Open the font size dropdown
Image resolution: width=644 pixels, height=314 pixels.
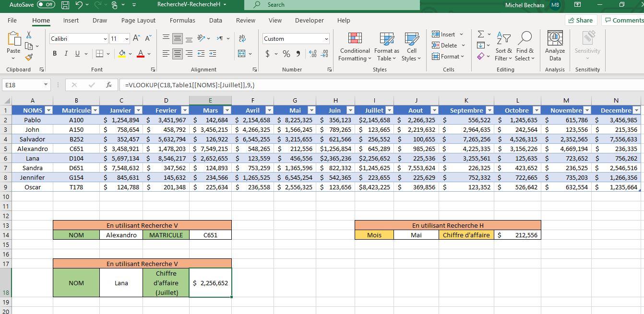127,39
